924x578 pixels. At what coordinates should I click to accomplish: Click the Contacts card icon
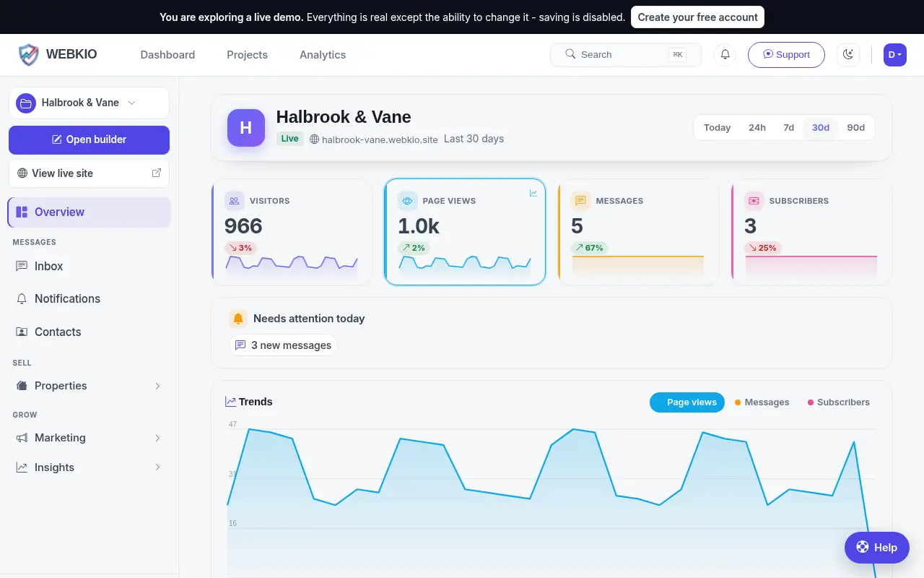pos(22,332)
